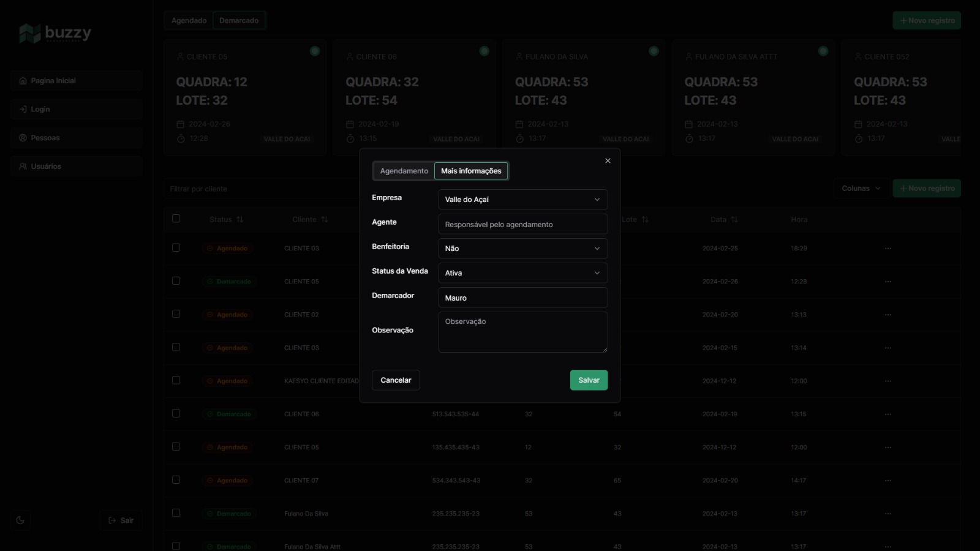Switch to the Agendamento tab
The image size is (980, 551).
click(x=404, y=171)
